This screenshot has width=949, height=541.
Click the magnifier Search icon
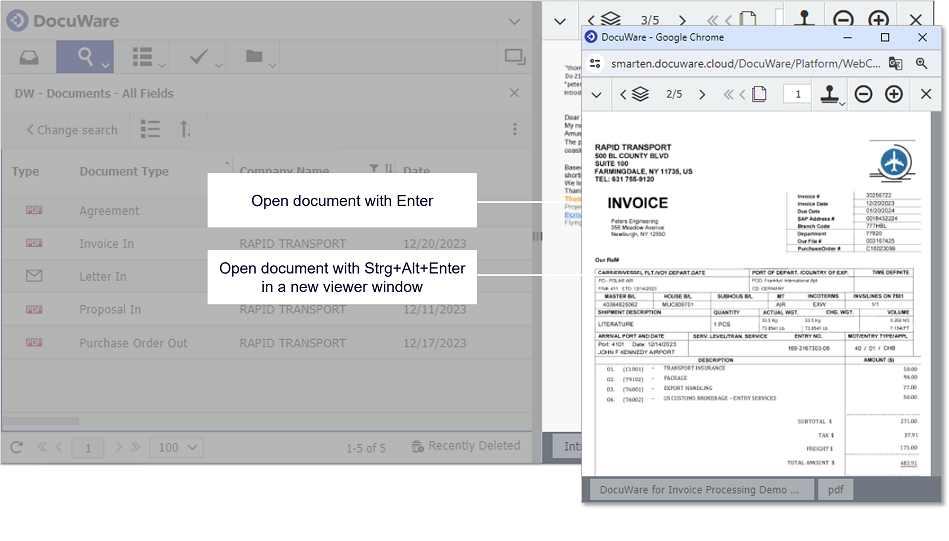85,57
